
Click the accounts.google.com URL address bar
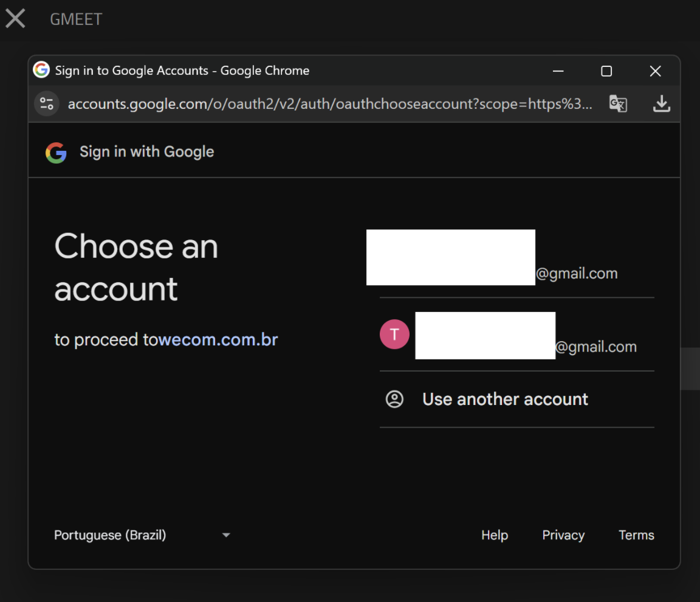[x=328, y=104]
